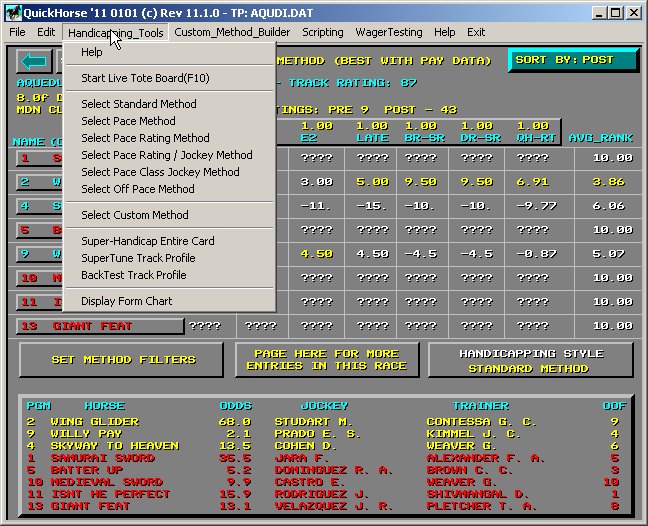Image resolution: width=648 pixels, height=526 pixels.
Task: Pick Select Pace Rating Method
Action: [x=145, y=138]
